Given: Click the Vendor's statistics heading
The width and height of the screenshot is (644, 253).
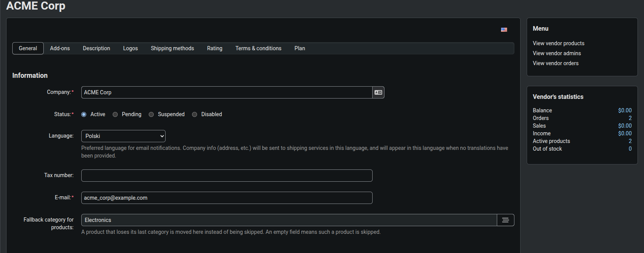Looking at the screenshot, I should tap(558, 97).
